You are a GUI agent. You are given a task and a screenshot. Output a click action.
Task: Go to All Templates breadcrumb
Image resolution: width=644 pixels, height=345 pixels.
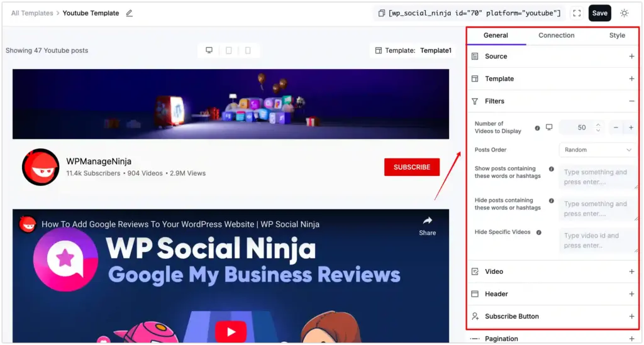coord(32,13)
